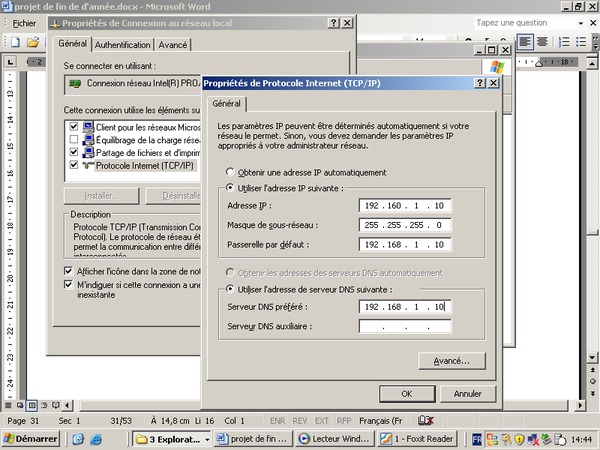Toggle Client pour les réseaux Microsoft checkbox
The width and height of the screenshot is (600, 450).
(x=74, y=126)
